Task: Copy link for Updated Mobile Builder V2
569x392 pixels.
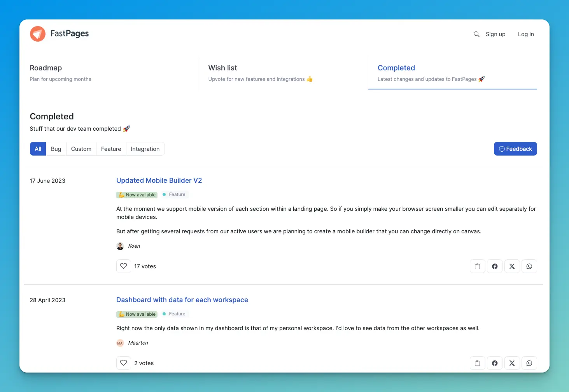Action: [477, 266]
